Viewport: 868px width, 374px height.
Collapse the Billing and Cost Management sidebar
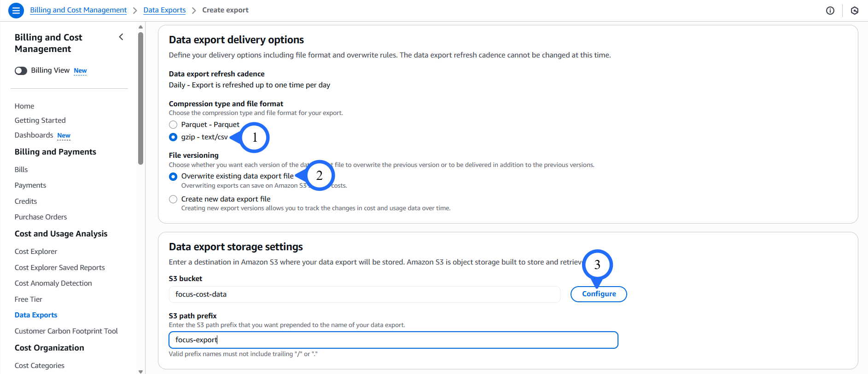coord(121,37)
